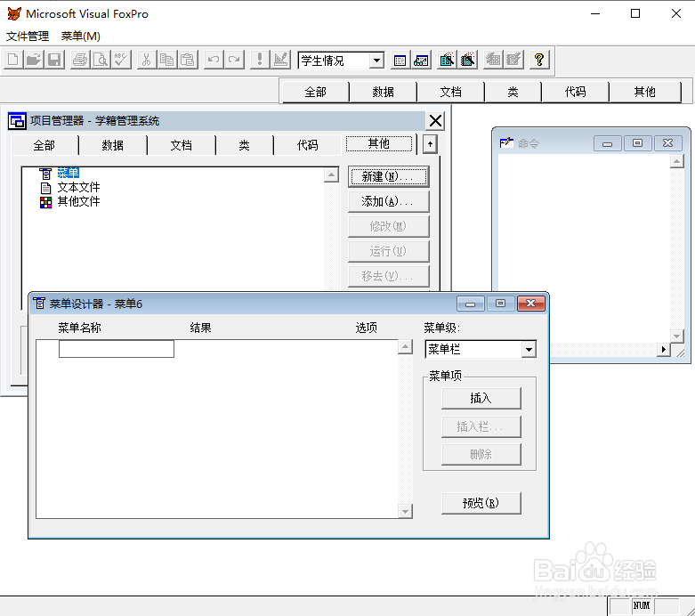
Task: Click the Undo toolbar icon
Action: (214, 60)
